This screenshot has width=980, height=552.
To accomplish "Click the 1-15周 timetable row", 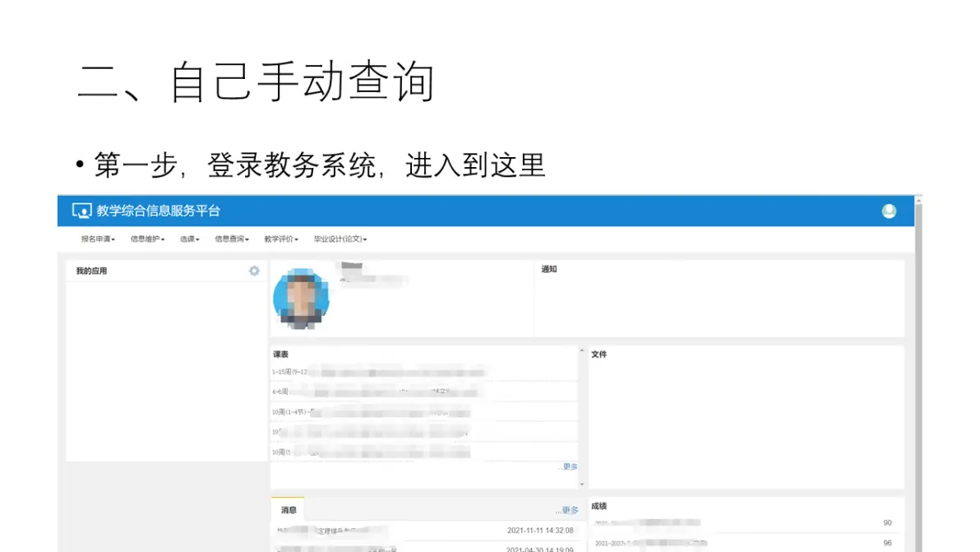I will [x=423, y=372].
